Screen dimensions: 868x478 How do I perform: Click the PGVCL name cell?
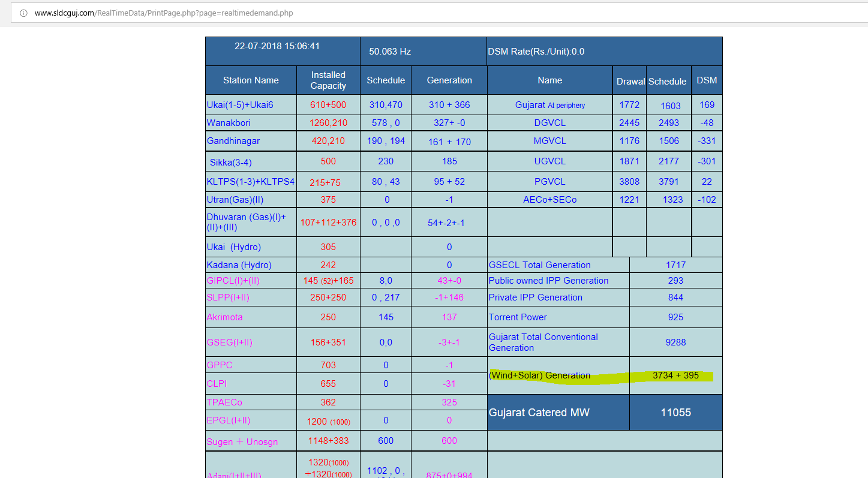tap(550, 182)
